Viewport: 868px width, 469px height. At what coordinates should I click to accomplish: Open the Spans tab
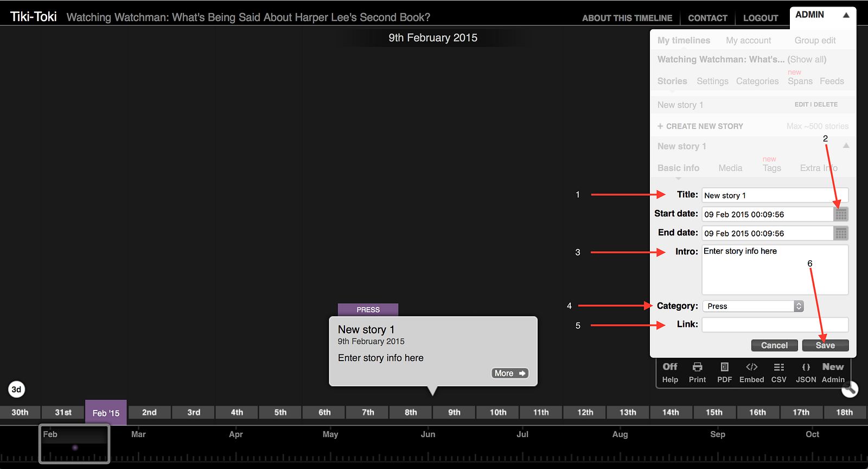800,81
